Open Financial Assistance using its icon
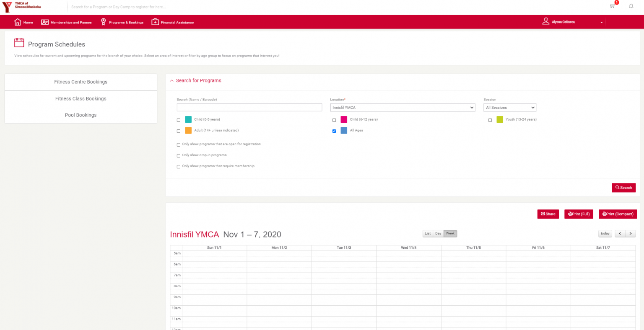 pyautogui.click(x=155, y=22)
